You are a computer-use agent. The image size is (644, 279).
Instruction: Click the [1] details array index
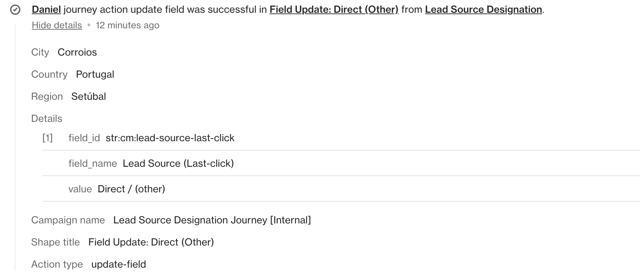[x=47, y=138]
